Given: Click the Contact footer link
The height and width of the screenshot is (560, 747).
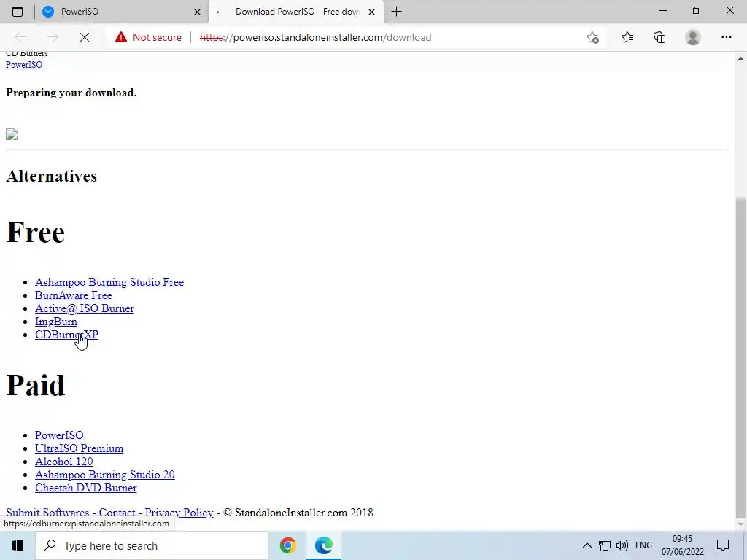Looking at the screenshot, I should (117, 513).
